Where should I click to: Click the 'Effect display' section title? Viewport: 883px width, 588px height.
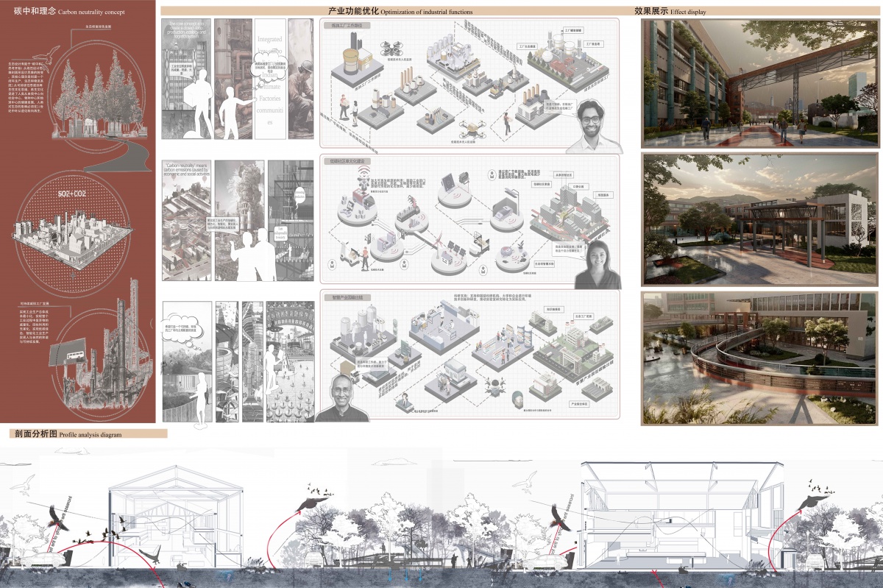click(665, 12)
